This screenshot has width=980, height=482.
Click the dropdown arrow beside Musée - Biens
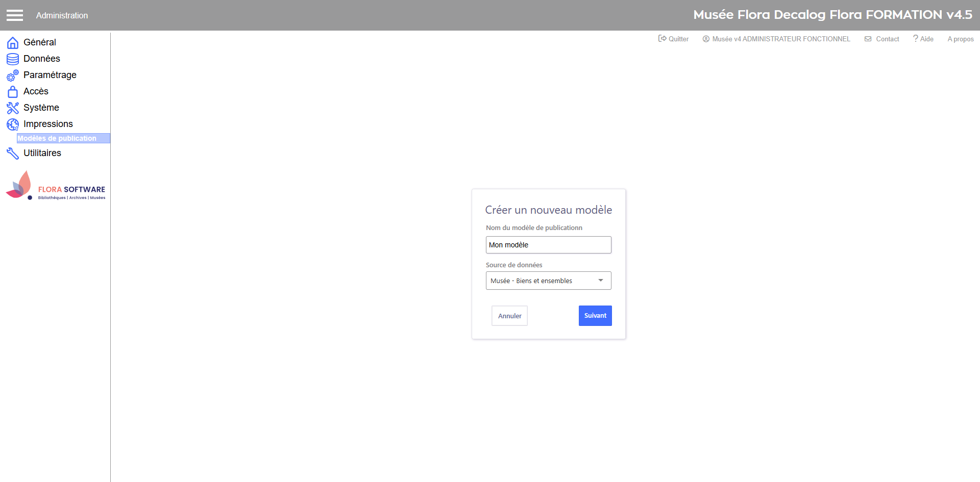[x=601, y=281]
